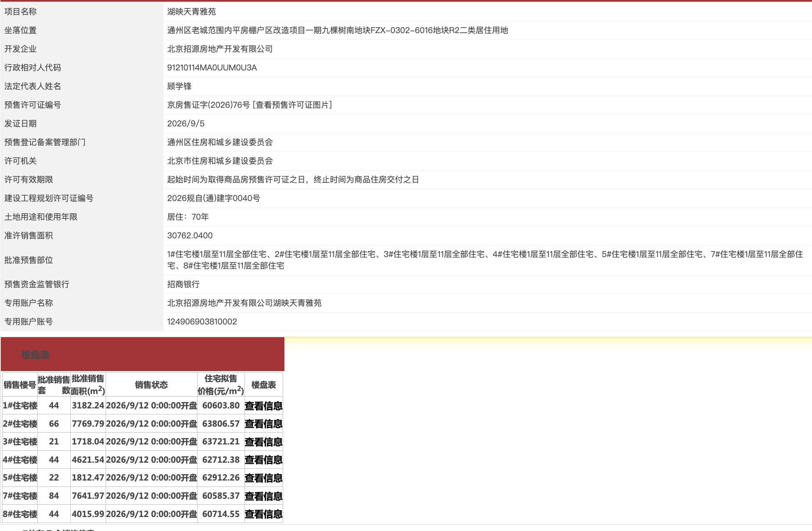Click the code 91210114MA0UUM0U3A
The height and width of the screenshot is (531, 812).
(x=212, y=67)
